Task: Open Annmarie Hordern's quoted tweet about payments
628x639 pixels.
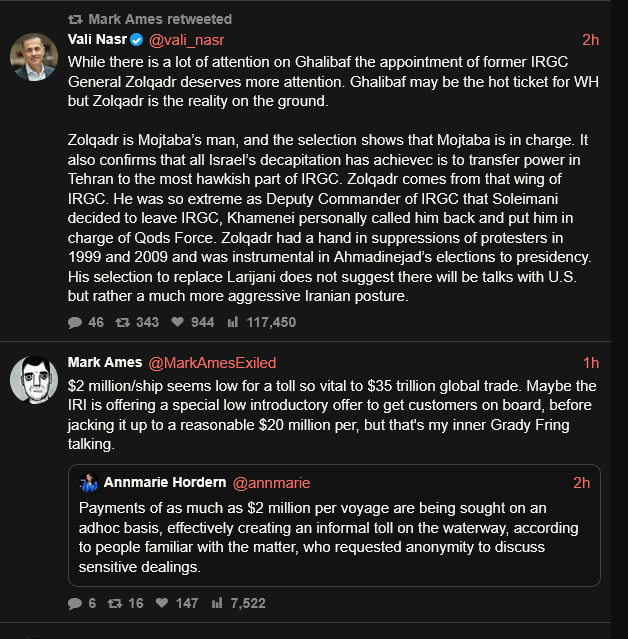Action: [335, 535]
